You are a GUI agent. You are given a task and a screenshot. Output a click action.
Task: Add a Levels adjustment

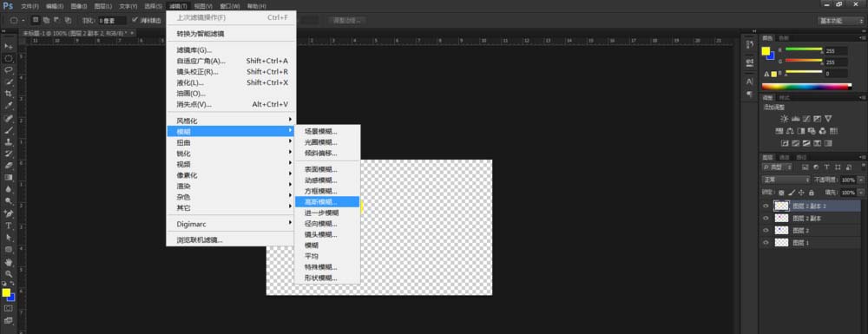(795, 118)
